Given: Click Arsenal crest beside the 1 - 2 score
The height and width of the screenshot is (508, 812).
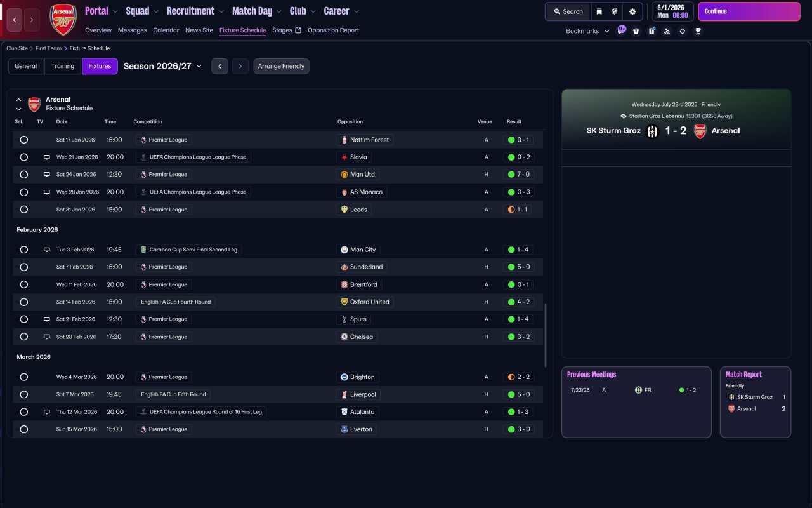Looking at the screenshot, I should tap(700, 131).
